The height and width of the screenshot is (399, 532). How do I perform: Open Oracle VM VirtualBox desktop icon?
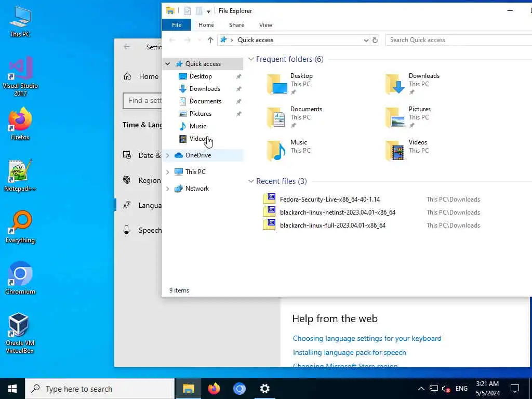tap(20, 333)
